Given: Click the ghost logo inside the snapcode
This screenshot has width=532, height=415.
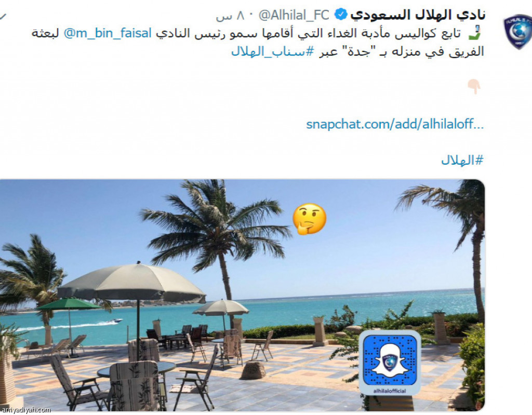Looking at the screenshot, I should (390, 360).
